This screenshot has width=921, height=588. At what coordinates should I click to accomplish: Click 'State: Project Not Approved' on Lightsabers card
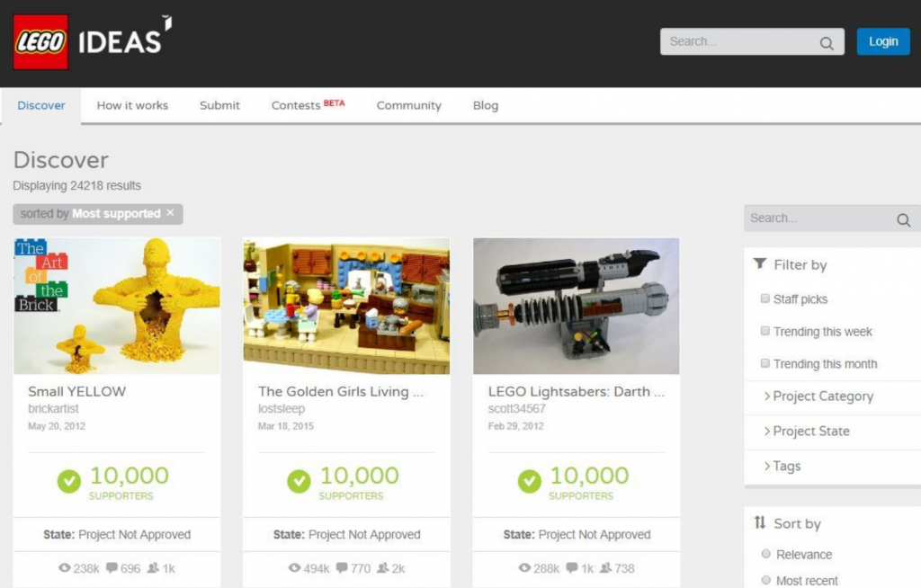(x=577, y=535)
